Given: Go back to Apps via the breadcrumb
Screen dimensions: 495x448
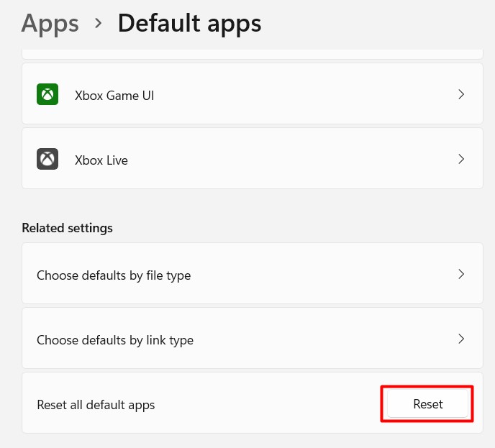Looking at the screenshot, I should 50,23.
